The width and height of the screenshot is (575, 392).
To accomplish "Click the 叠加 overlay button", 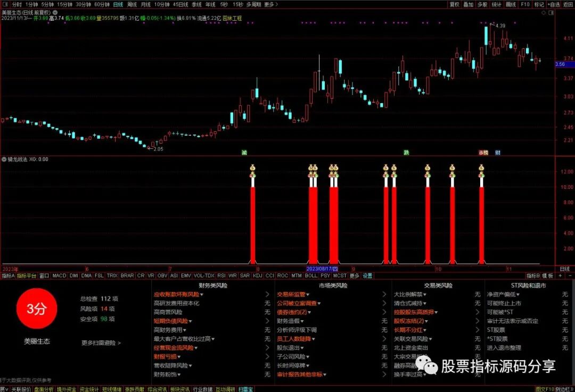I will pyautogui.click(x=469, y=4).
